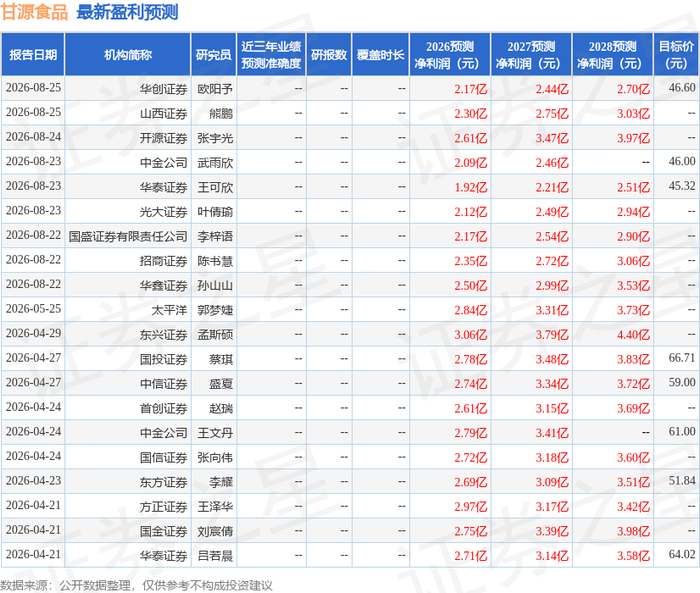
Task: Select researcher 张宇光 cell
Action: point(215,138)
